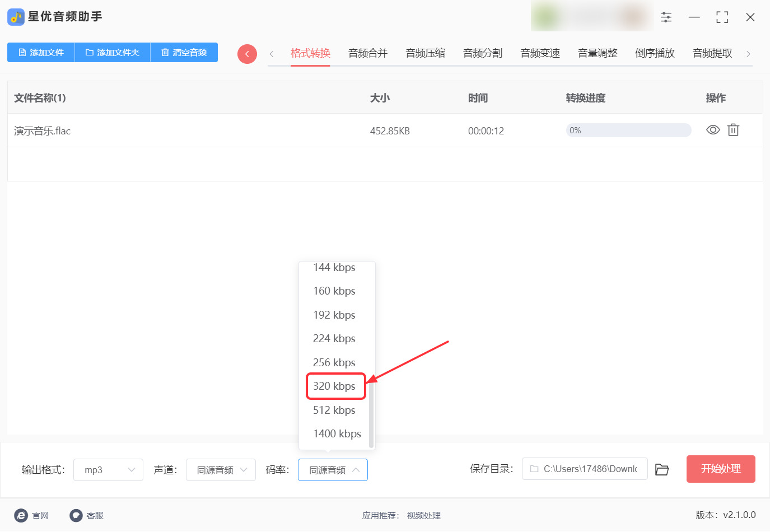
Task: Select 320 kbps bitrate option
Action: 334,386
